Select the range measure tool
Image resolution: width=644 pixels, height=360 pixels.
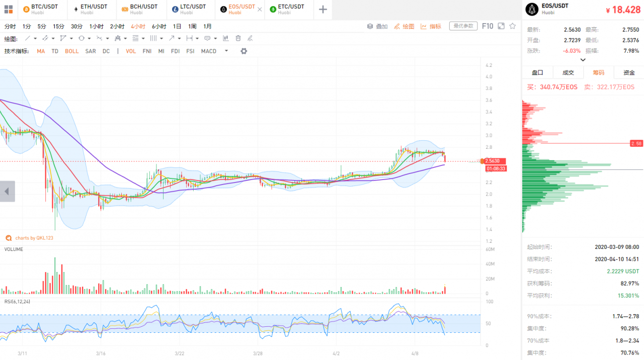click(190, 38)
